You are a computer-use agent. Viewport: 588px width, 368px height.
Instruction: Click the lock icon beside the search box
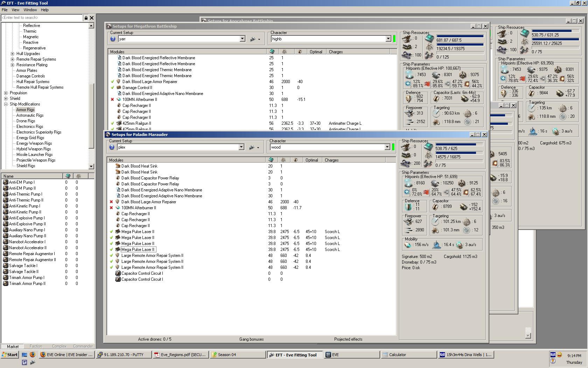(x=86, y=18)
